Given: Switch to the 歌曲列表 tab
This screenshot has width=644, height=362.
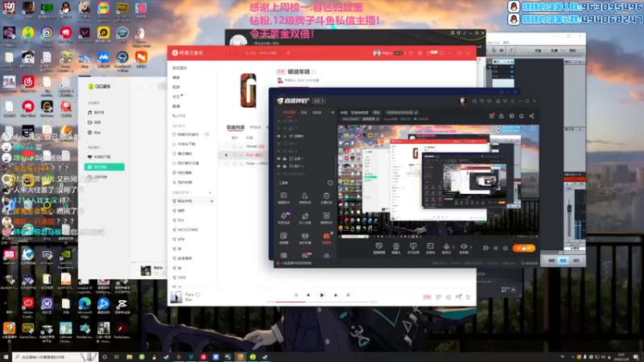Looking at the screenshot, I should [x=235, y=128].
